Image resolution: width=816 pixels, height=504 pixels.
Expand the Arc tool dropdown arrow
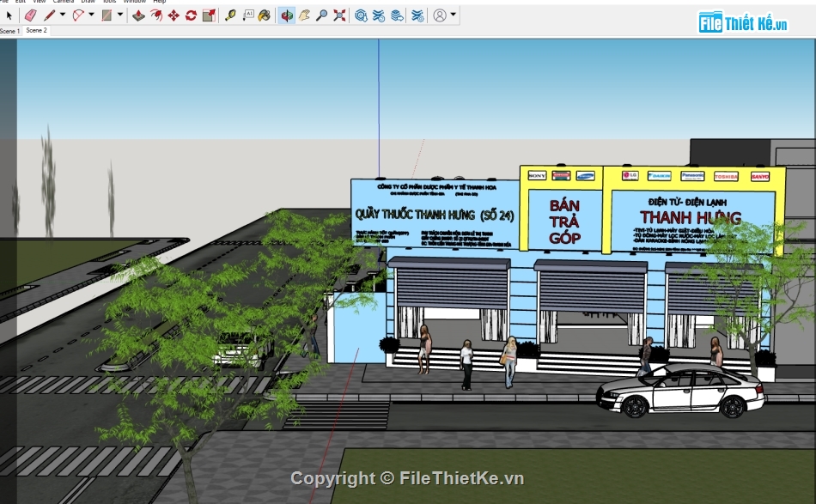92,15
